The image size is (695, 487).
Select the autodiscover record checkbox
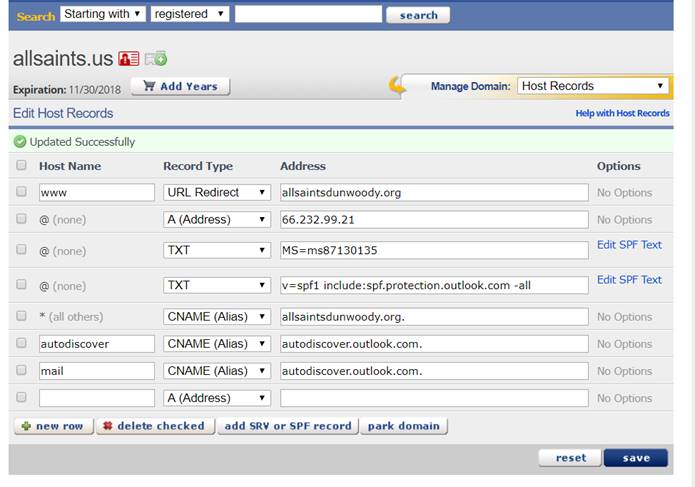[22, 343]
